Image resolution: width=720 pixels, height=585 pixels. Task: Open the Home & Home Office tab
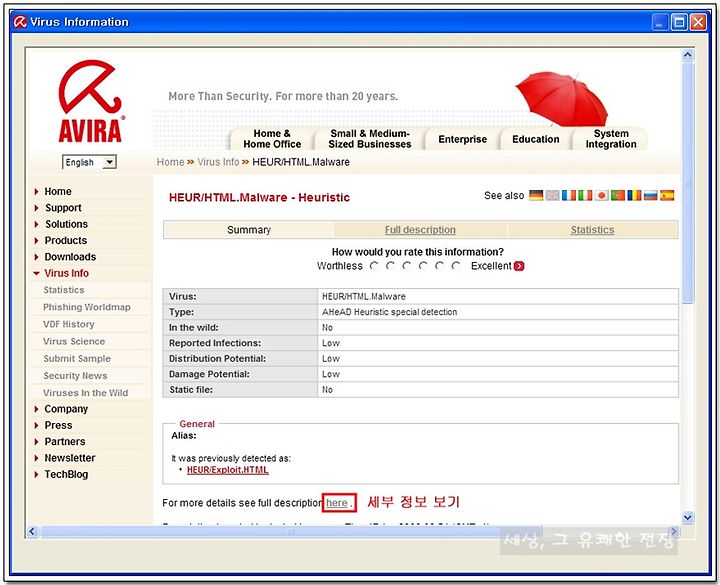pyautogui.click(x=272, y=139)
